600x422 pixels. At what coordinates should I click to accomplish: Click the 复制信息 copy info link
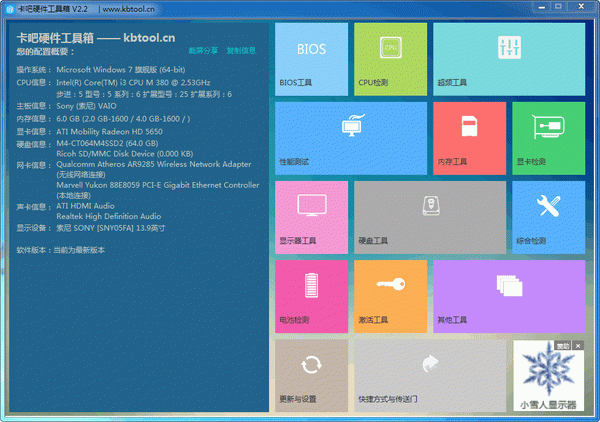(241, 51)
